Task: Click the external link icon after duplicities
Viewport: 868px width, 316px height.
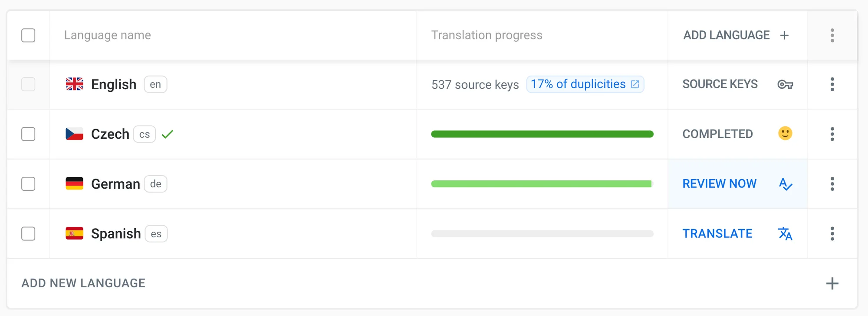Action: click(635, 84)
